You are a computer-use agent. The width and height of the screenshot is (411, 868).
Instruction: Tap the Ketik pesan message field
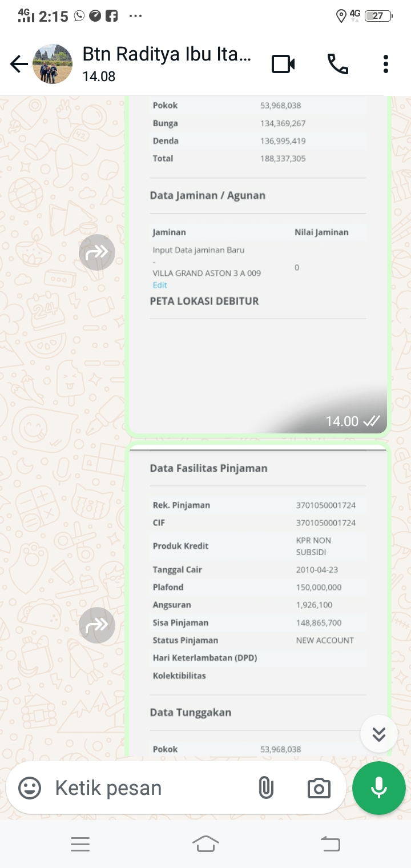[148, 789]
